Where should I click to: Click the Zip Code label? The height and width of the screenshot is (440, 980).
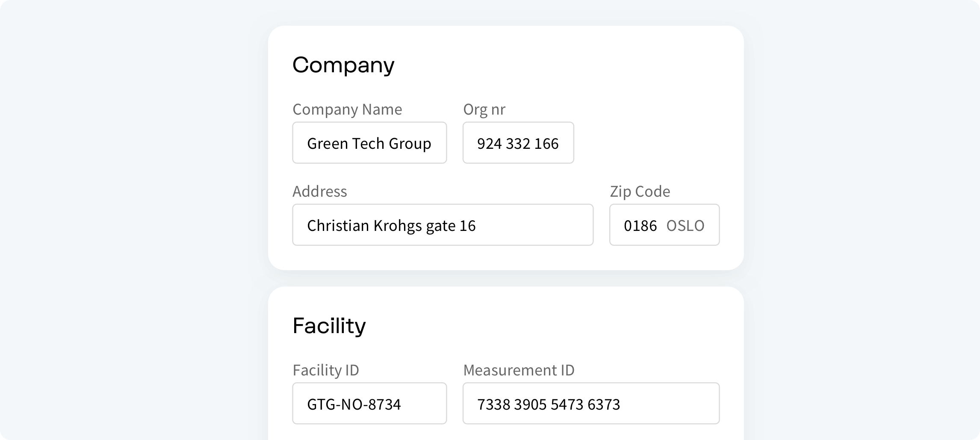pyautogui.click(x=640, y=191)
